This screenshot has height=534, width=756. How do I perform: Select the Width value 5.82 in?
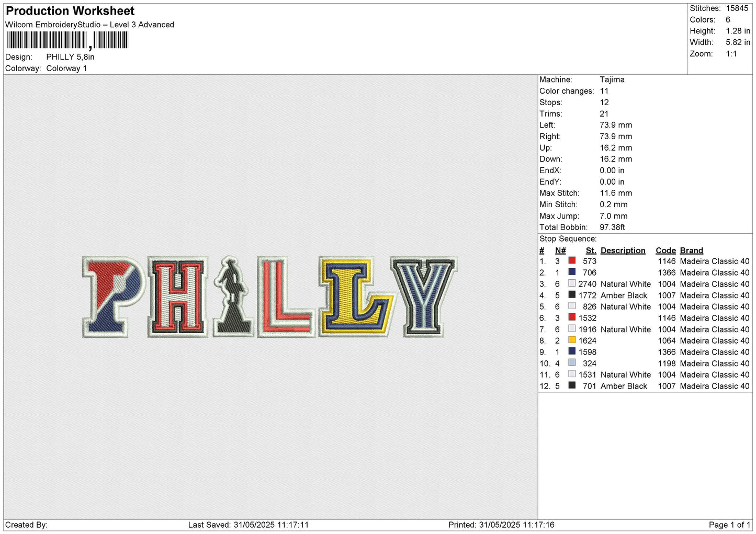pos(738,42)
